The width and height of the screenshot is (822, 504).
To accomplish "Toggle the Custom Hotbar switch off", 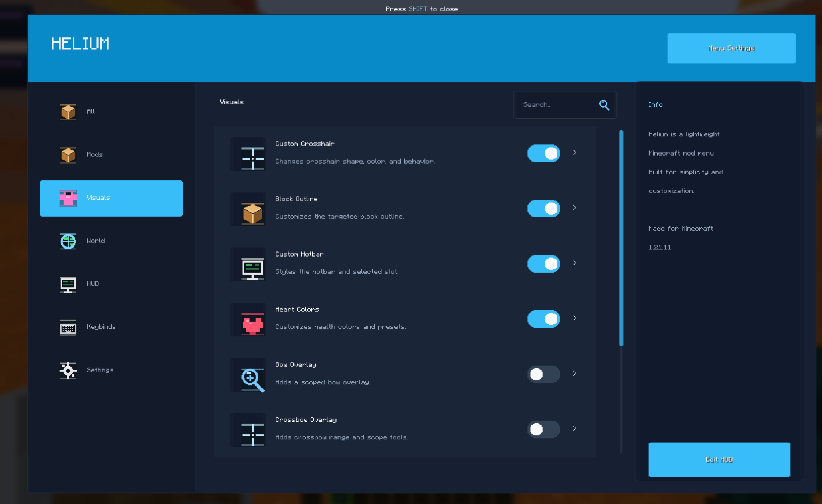I will tap(544, 264).
